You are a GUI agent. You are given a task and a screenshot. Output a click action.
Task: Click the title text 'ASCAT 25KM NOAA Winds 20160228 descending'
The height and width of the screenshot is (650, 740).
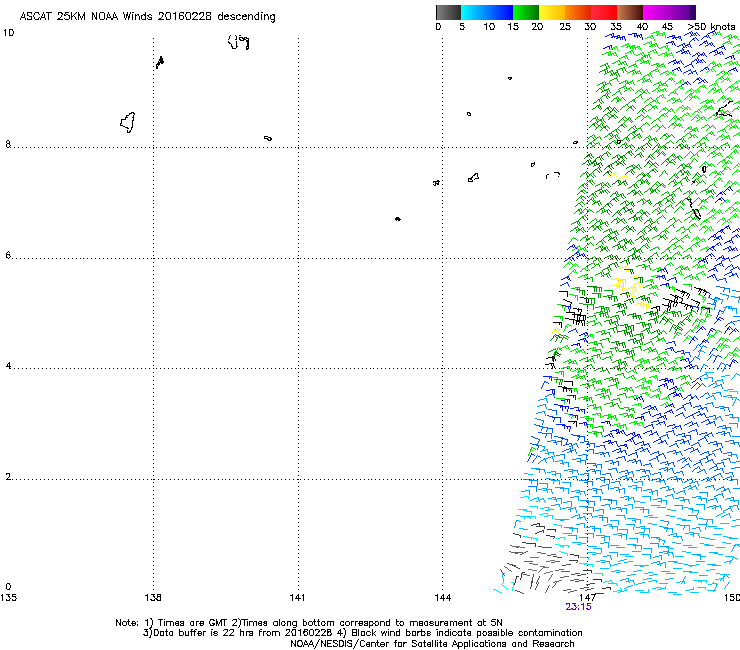point(147,16)
